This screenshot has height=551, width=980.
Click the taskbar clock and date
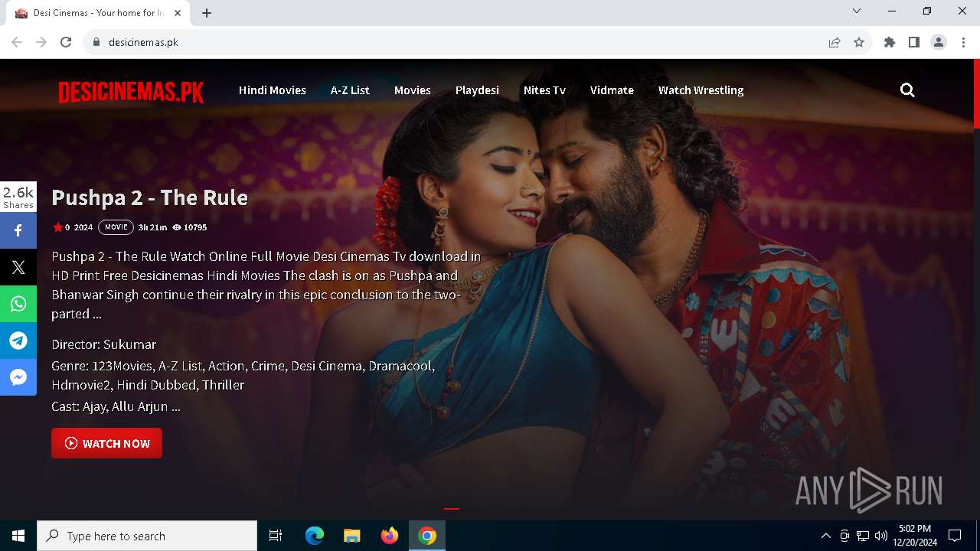(915, 536)
